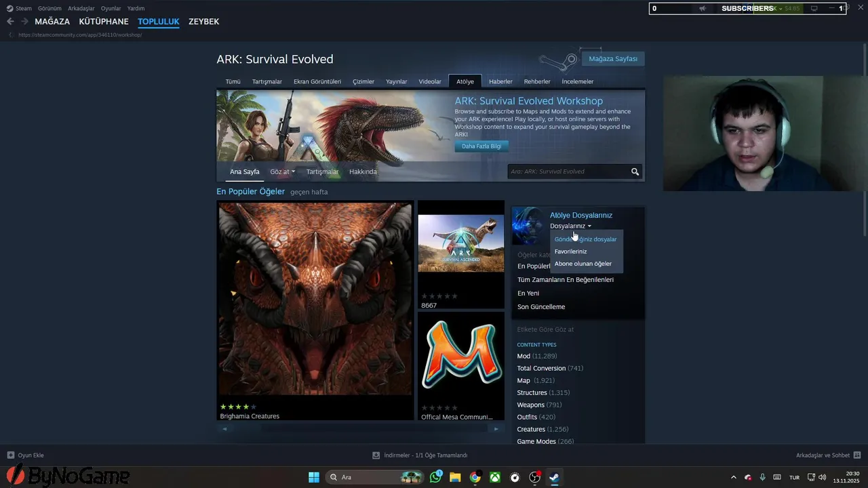Go to KÜTÜPHANE section
Screen dimensions: 868x488
104,22
